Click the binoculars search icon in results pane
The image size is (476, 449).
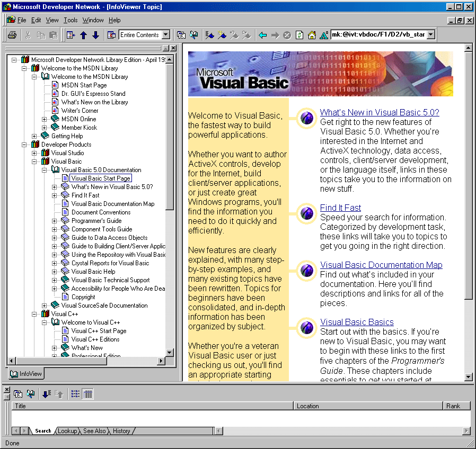(30, 394)
